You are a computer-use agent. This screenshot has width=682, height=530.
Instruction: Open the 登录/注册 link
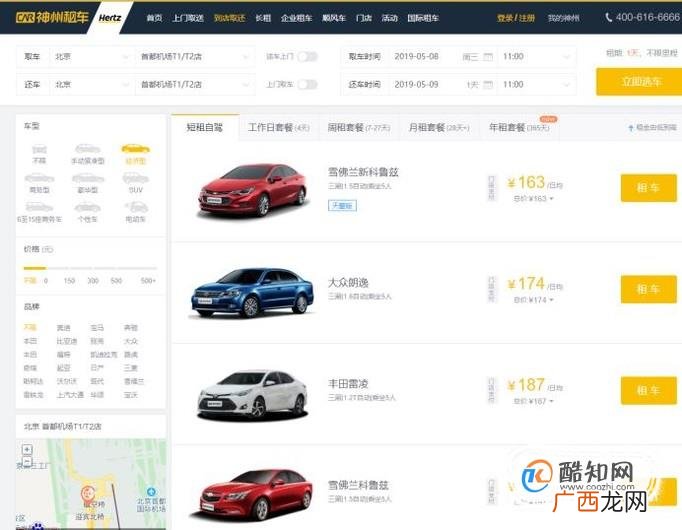pos(516,18)
